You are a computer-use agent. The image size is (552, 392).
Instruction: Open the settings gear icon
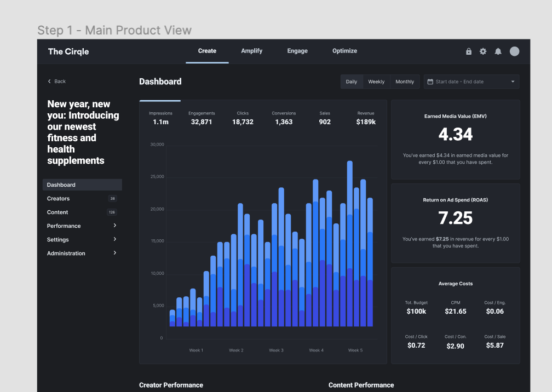tap(483, 51)
